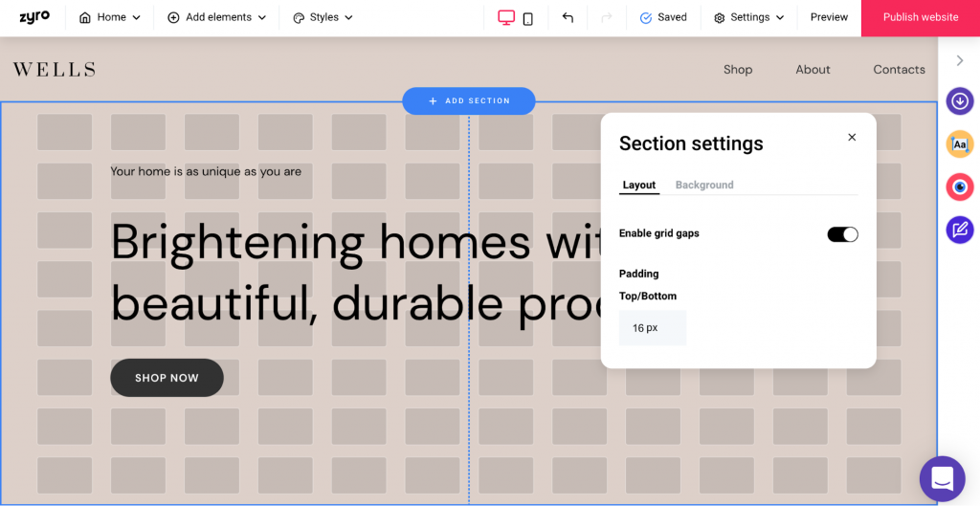Select the 'Your home is as unique' text
The height and width of the screenshot is (506, 980).
pos(206,171)
